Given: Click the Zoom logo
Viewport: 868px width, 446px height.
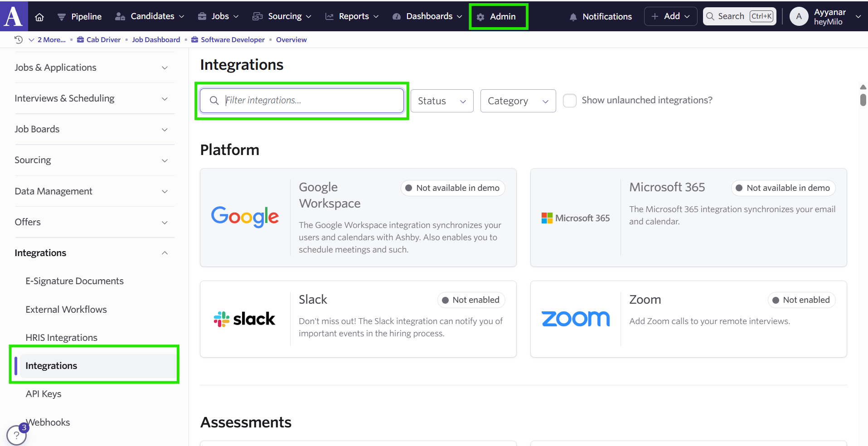Looking at the screenshot, I should [576, 319].
